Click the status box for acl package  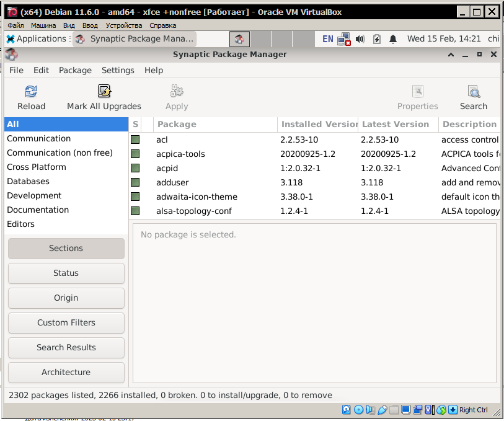click(135, 140)
